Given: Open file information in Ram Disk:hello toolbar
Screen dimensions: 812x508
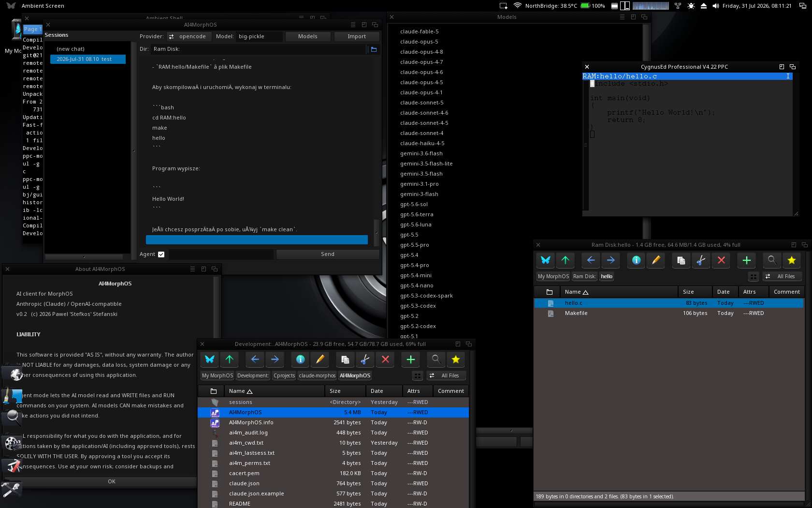Looking at the screenshot, I should pos(636,260).
